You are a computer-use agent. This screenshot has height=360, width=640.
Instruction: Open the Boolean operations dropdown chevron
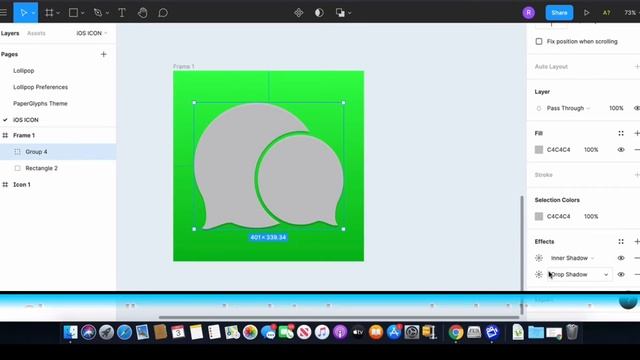coord(350,13)
